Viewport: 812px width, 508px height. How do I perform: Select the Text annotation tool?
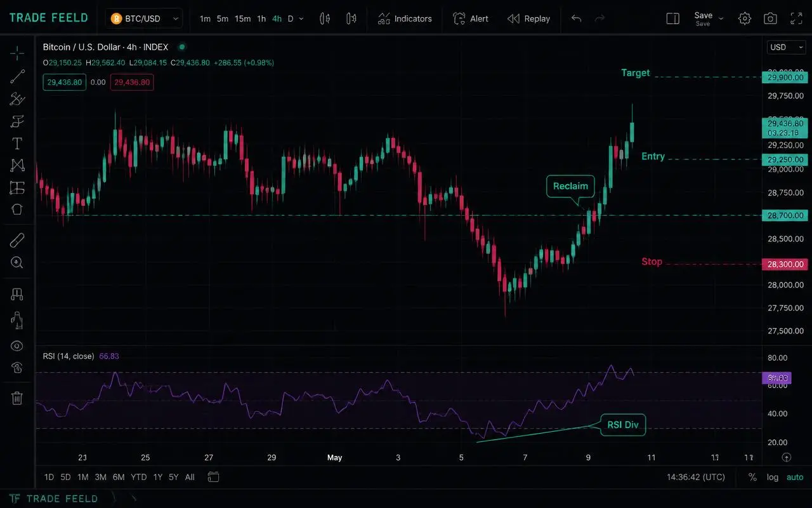click(17, 144)
